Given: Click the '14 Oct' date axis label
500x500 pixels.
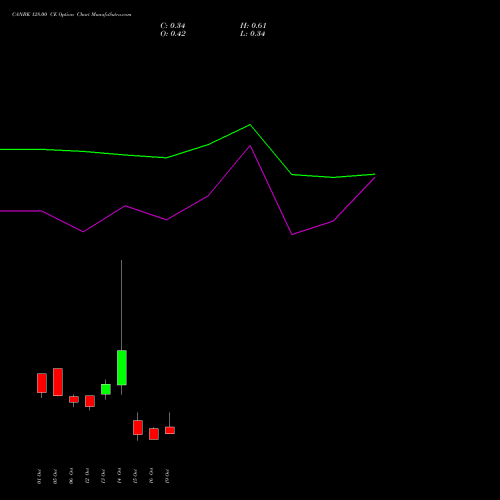Looking at the screenshot, I should 119,476.
